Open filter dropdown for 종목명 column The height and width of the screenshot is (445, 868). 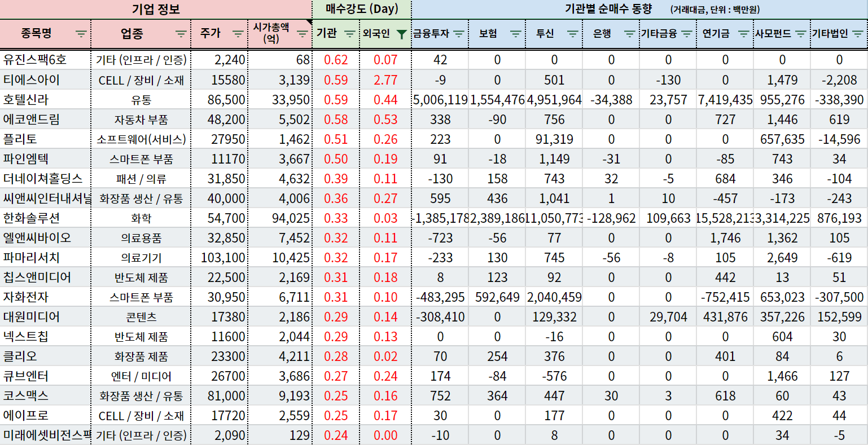click(x=81, y=34)
